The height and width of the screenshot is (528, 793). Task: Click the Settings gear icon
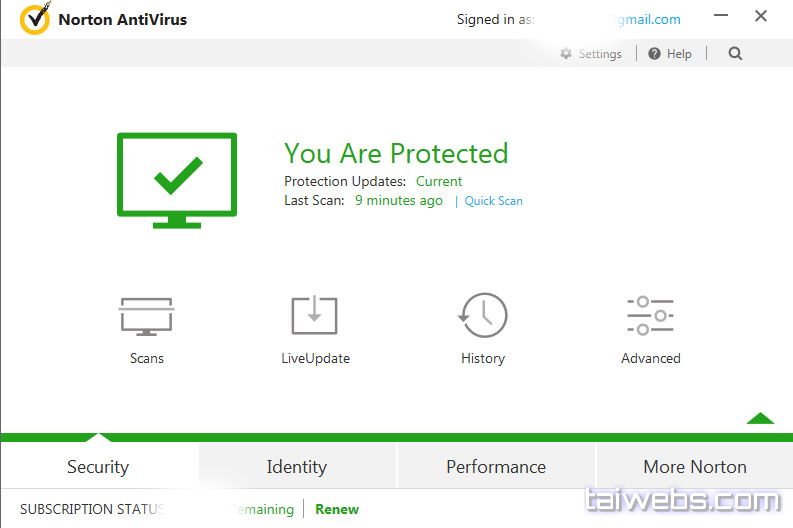(566, 54)
